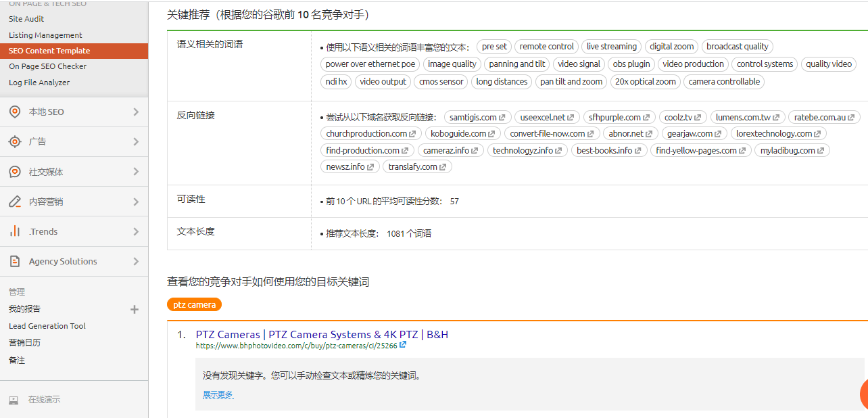Viewport: 868px width, 418px height.
Task: Open churchproduction.com external link icon
Action: (x=413, y=133)
